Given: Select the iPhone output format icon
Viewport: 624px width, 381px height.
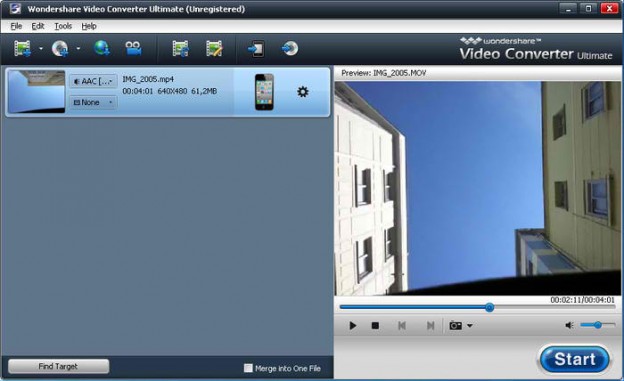Looking at the screenshot, I should pyautogui.click(x=264, y=92).
